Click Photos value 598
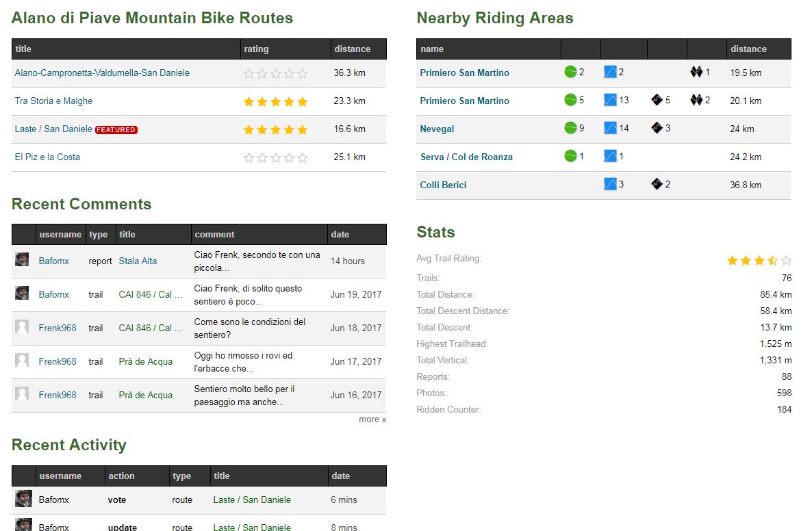The height and width of the screenshot is (531, 812). (784, 393)
